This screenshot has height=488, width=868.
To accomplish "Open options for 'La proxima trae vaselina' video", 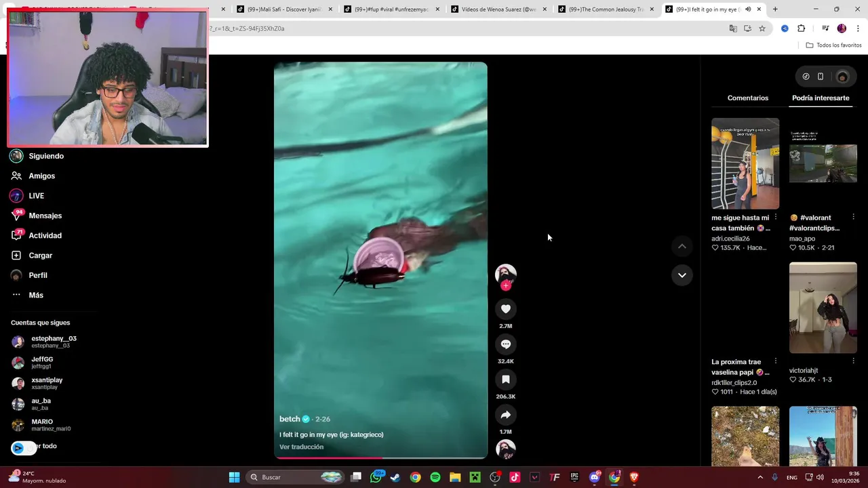I will point(776,361).
